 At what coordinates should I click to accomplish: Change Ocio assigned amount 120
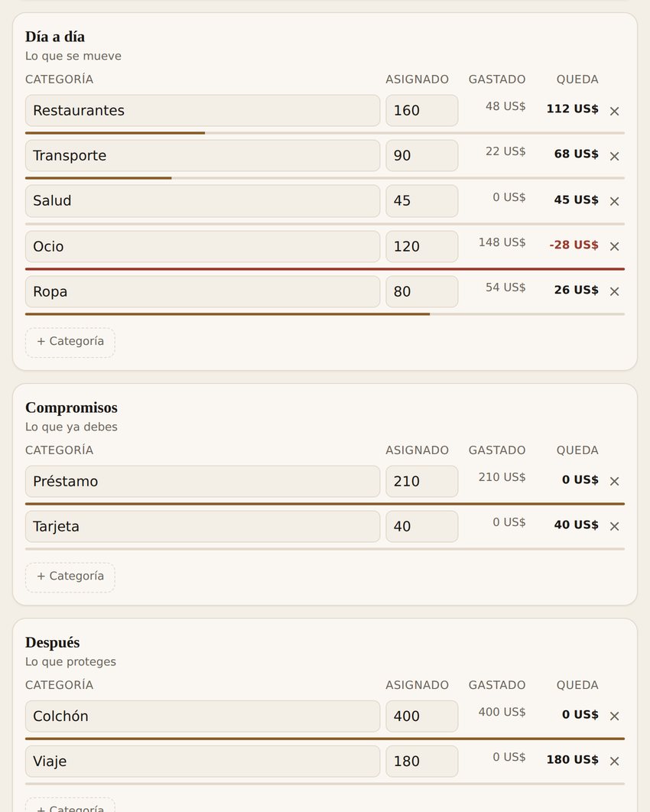pos(421,246)
